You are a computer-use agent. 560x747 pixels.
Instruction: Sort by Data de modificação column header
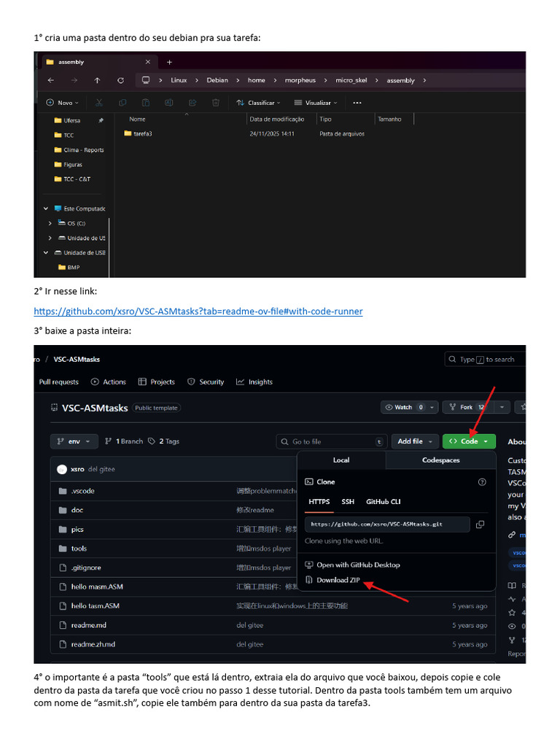pos(276,119)
